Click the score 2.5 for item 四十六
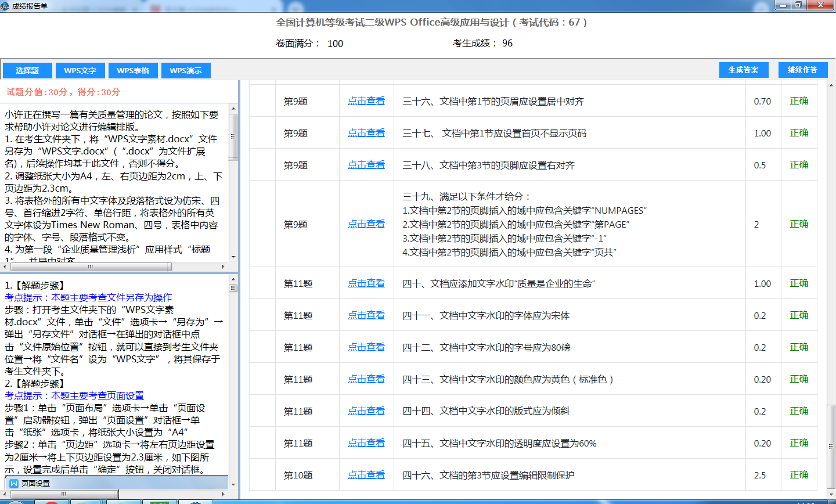 (760, 475)
